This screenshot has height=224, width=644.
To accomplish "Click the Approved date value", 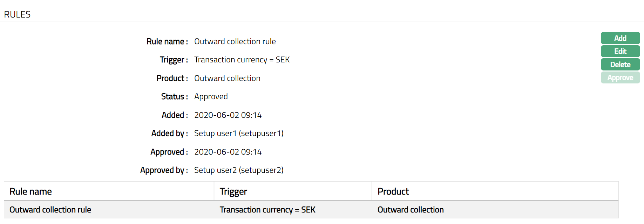I will 228,152.
